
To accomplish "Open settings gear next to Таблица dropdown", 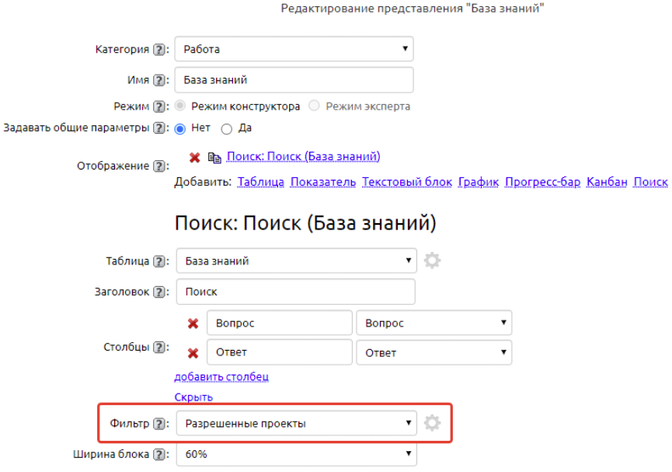I will coord(432,261).
